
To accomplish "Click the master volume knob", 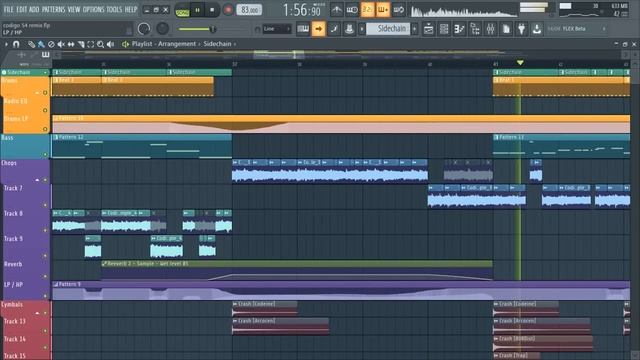I will click(x=144, y=29).
